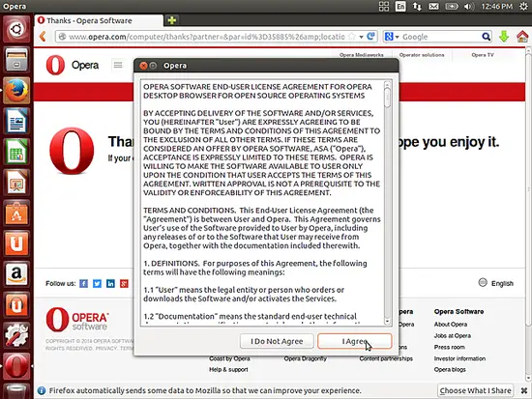Dismiss Firefox data notification bar
The width and height of the screenshot is (532, 399).
tap(524, 390)
